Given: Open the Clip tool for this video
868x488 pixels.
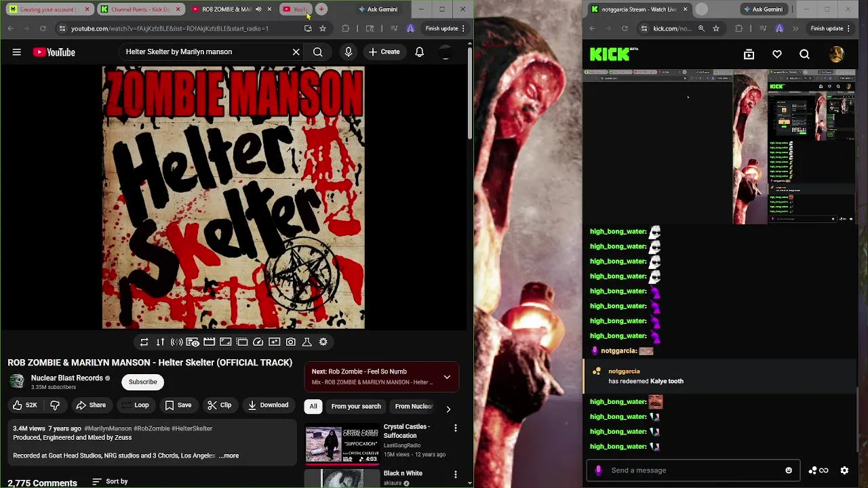Looking at the screenshot, I should [x=220, y=405].
